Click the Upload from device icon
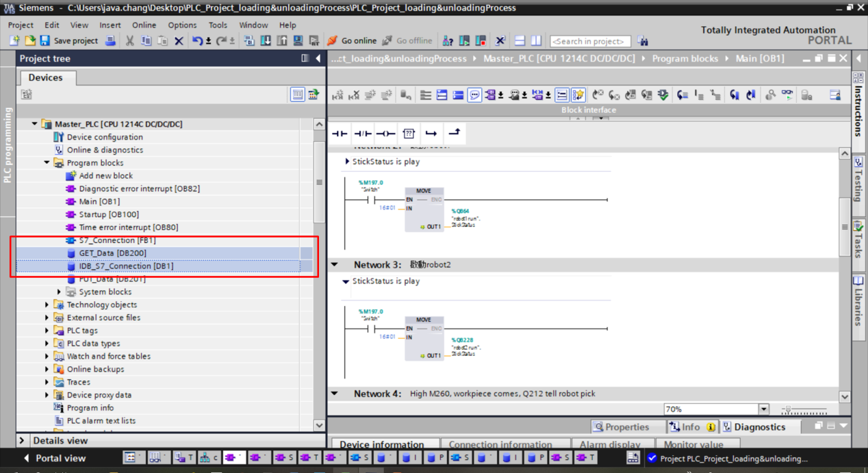This screenshot has height=473, width=868. click(x=281, y=41)
